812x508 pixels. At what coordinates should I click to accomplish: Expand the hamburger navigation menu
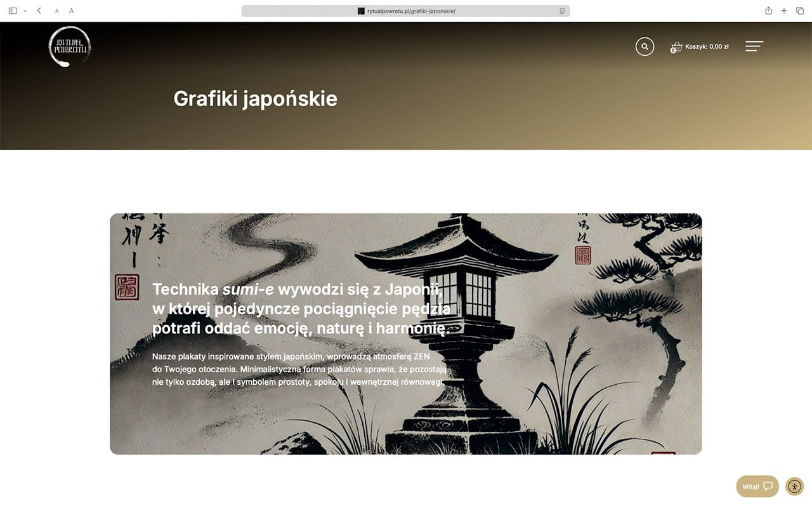(754, 46)
